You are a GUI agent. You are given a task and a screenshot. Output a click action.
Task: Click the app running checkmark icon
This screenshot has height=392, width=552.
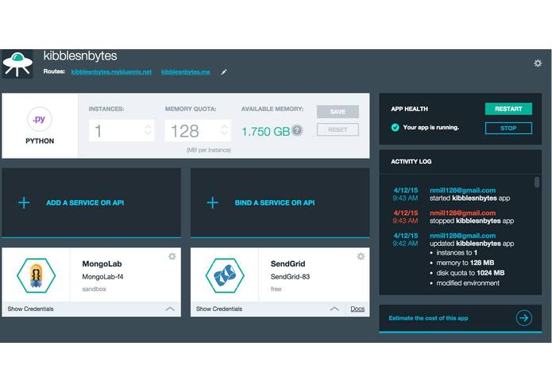[x=395, y=127]
